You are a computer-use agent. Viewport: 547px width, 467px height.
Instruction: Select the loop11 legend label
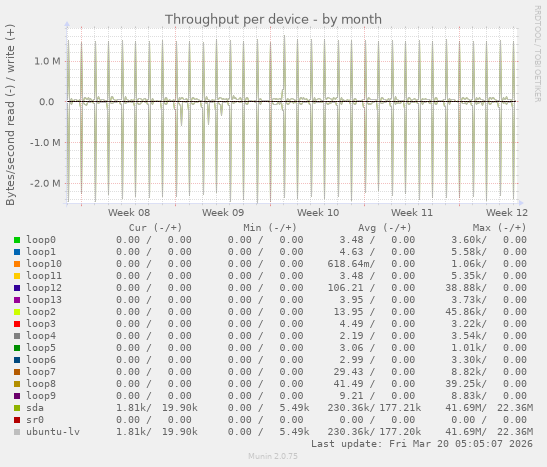pos(44,276)
